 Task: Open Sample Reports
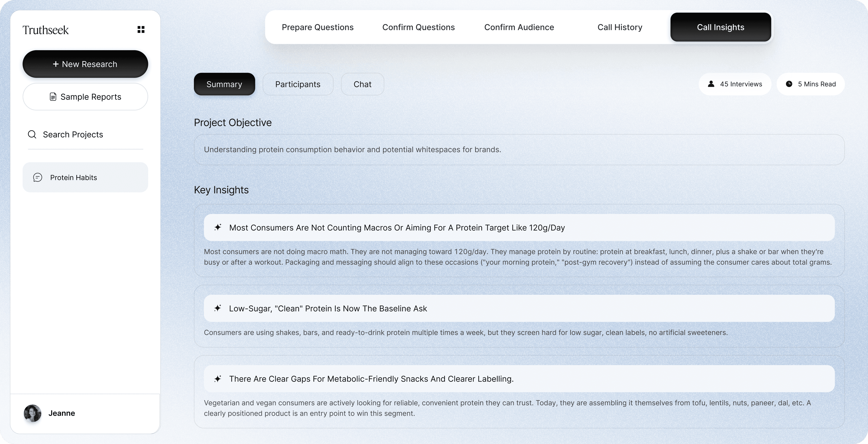click(x=85, y=97)
